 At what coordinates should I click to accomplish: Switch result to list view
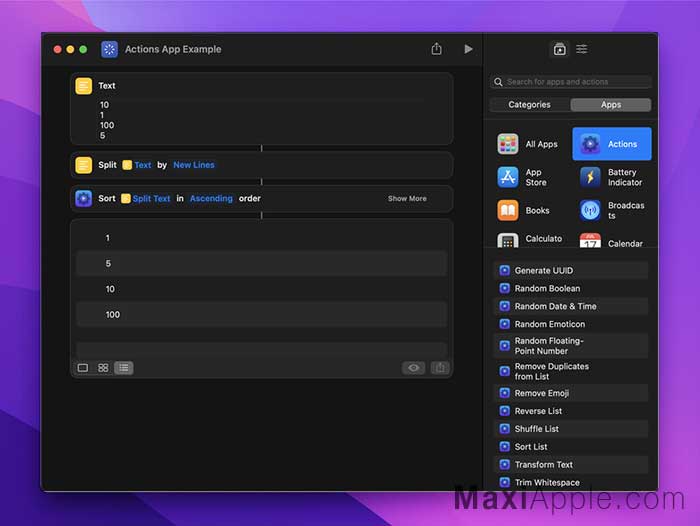pyautogui.click(x=124, y=367)
